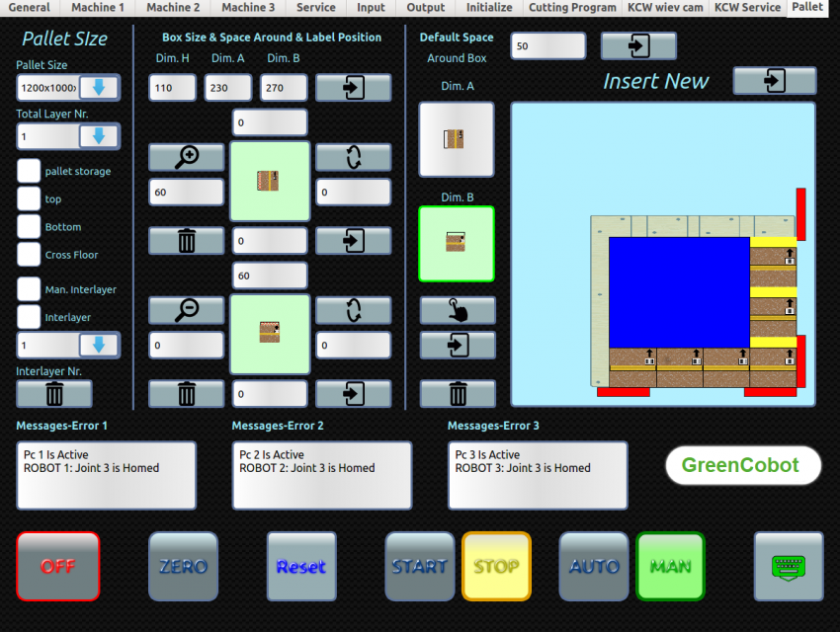The image size is (840, 632).
Task: Open the green on-screen keyboard icon
Action: (x=789, y=566)
